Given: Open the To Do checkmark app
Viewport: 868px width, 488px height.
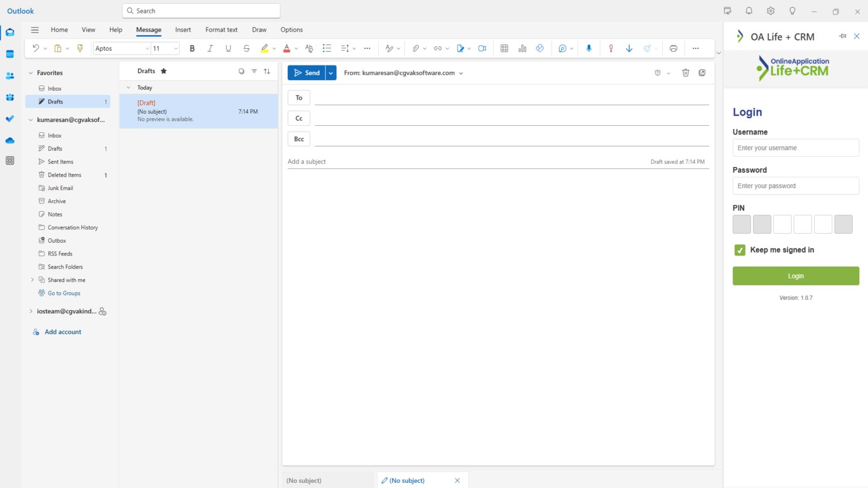Looking at the screenshot, I should (x=10, y=119).
